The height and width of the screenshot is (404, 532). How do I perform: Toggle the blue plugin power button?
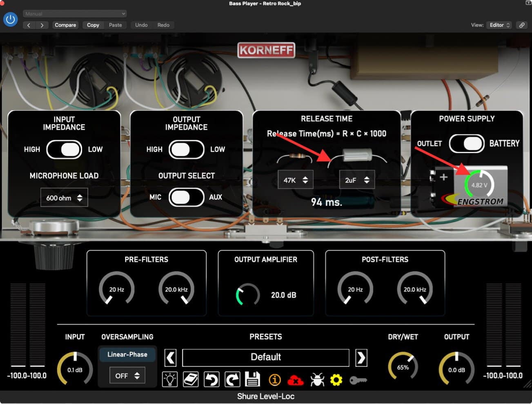coord(10,19)
